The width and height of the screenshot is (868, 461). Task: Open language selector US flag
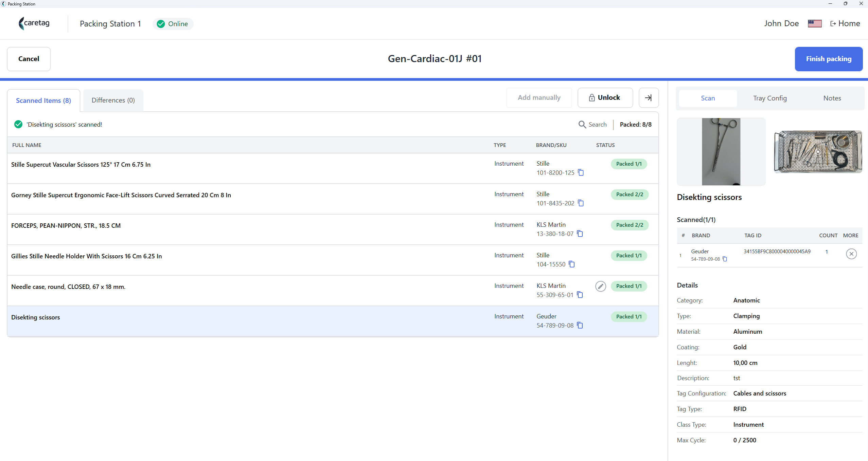(x=814, y=23)
